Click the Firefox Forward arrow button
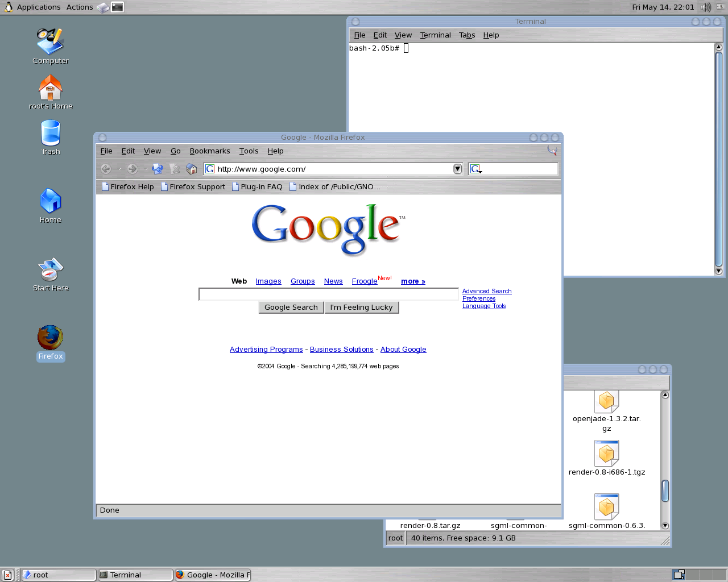The image size is (728, 582). (x=133, y=169)
